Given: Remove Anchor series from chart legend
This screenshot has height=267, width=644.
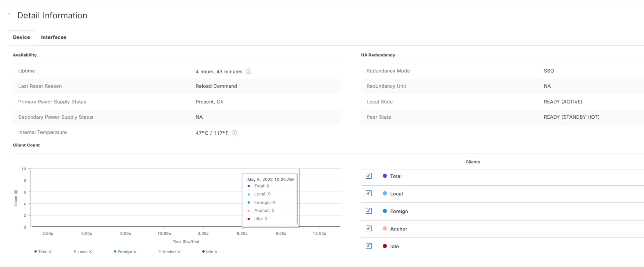Looking at the screenshot, I should click(x=179, y=252).
